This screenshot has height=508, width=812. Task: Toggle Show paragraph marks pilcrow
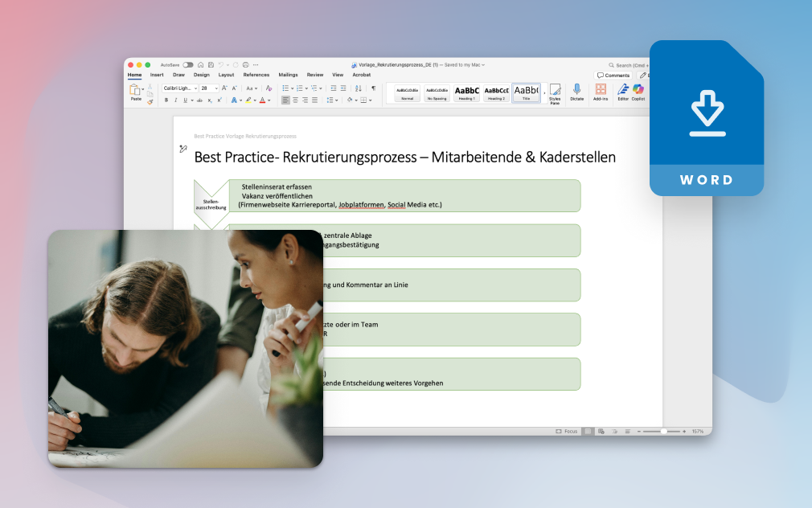coord(373,88)
